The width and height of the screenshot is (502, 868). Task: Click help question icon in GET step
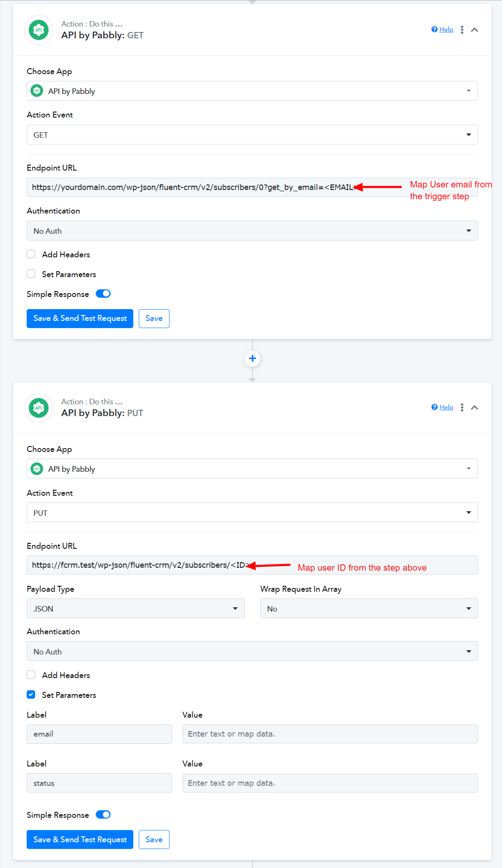pos(435,29)
